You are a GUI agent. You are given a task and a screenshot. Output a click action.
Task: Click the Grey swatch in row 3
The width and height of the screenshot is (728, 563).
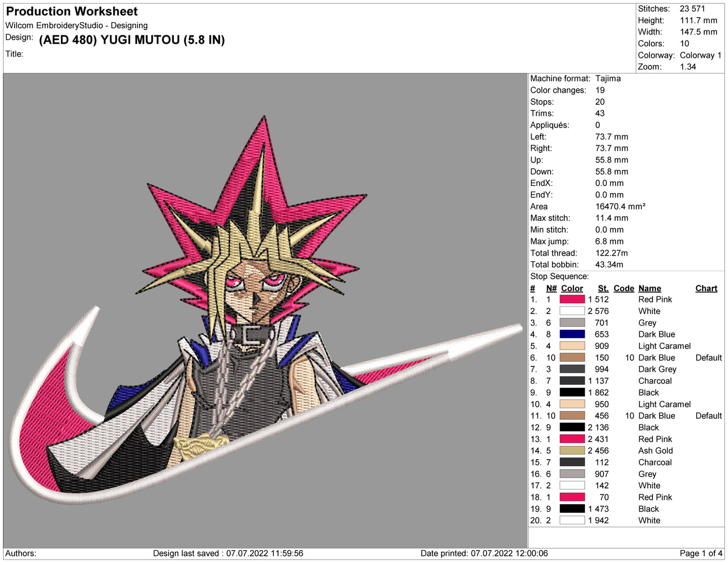(x=572, y=323)
